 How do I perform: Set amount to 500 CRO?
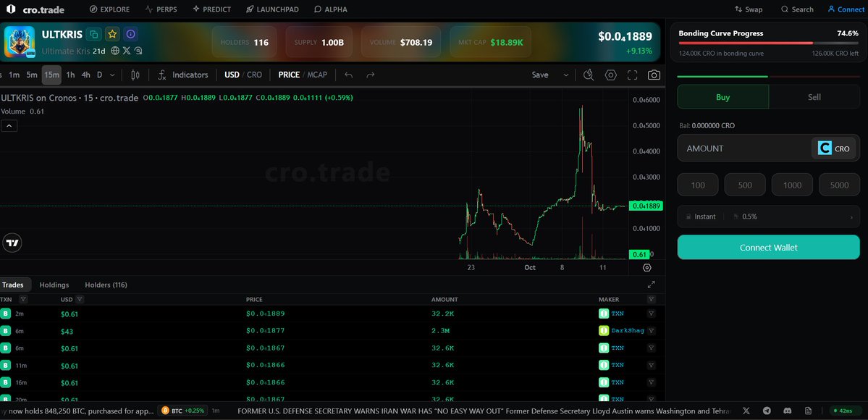point(745,185)
